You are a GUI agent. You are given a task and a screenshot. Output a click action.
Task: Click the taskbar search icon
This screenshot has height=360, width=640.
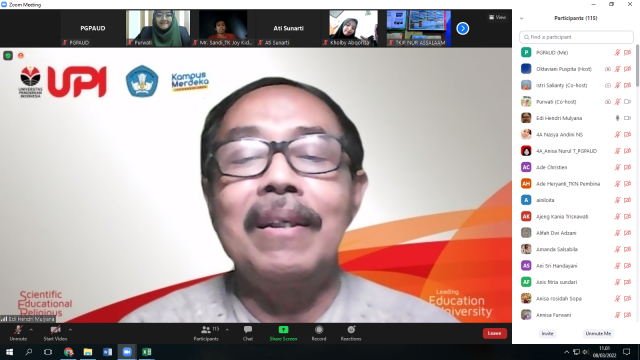click(x=29, y=352)
